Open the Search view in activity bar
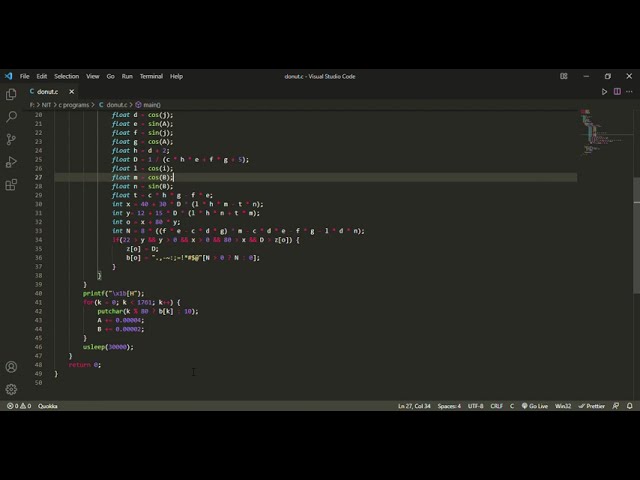Screen dimensions: 640x480 (11, 117)
